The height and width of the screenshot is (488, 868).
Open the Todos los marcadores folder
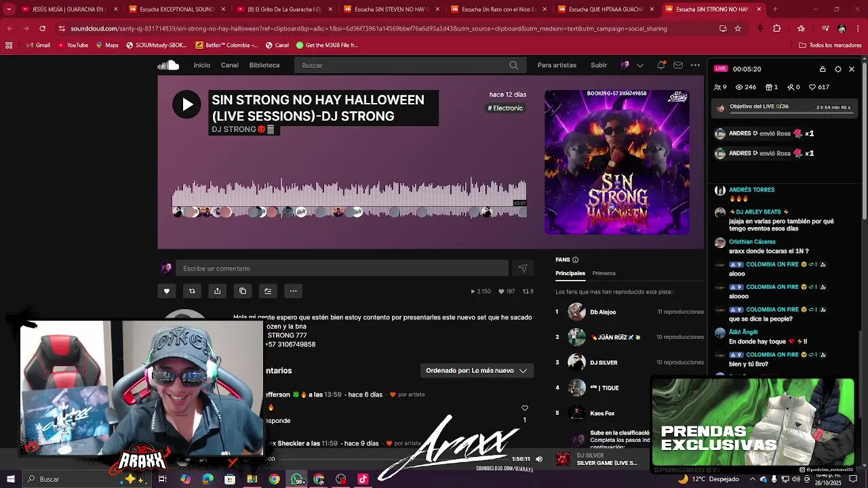click(830, 45)
